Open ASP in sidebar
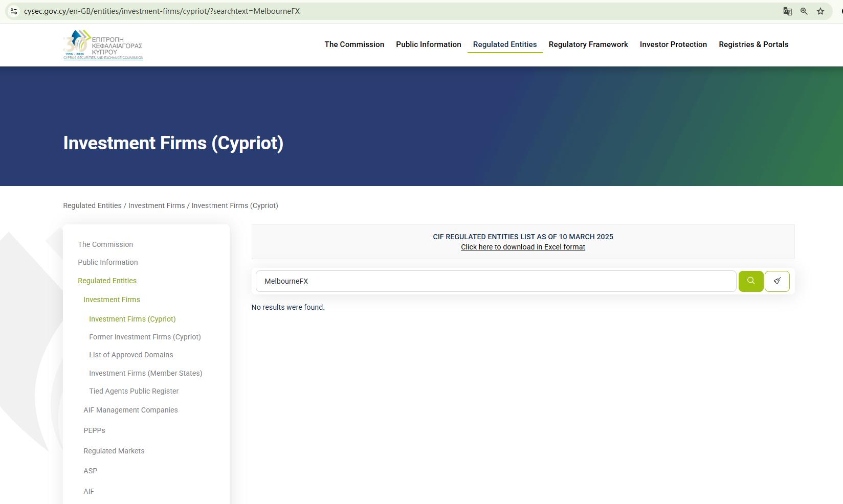 [91, 471]
